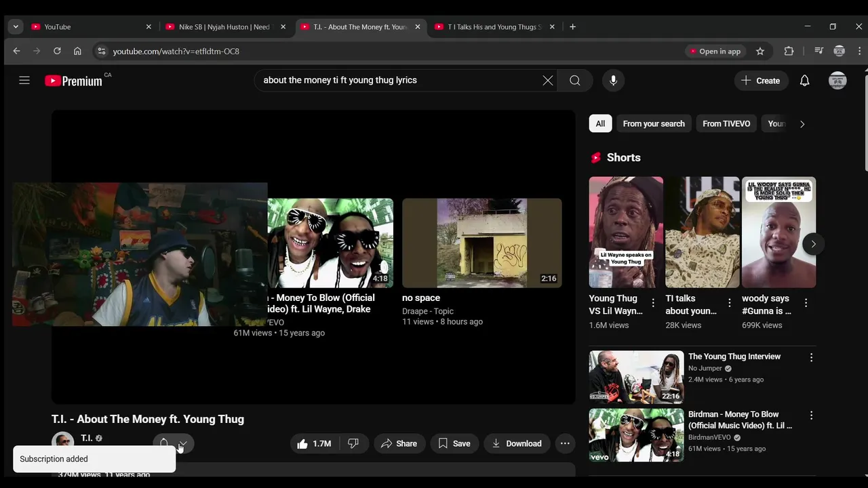
Task: Reload the current page
Action: (x=57, y=52)
